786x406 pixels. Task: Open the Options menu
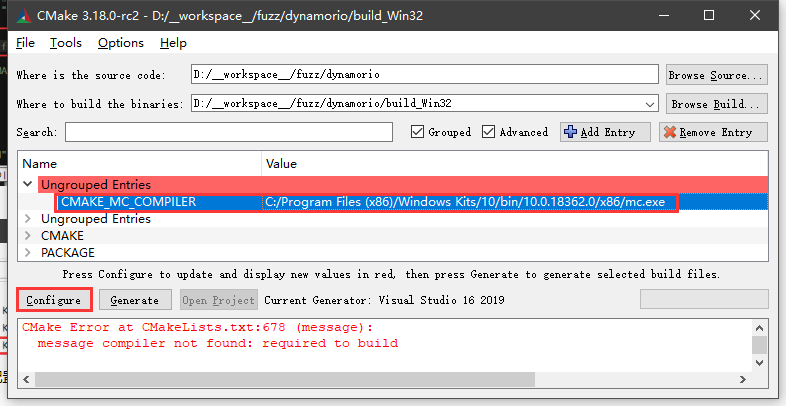[121, 43]
